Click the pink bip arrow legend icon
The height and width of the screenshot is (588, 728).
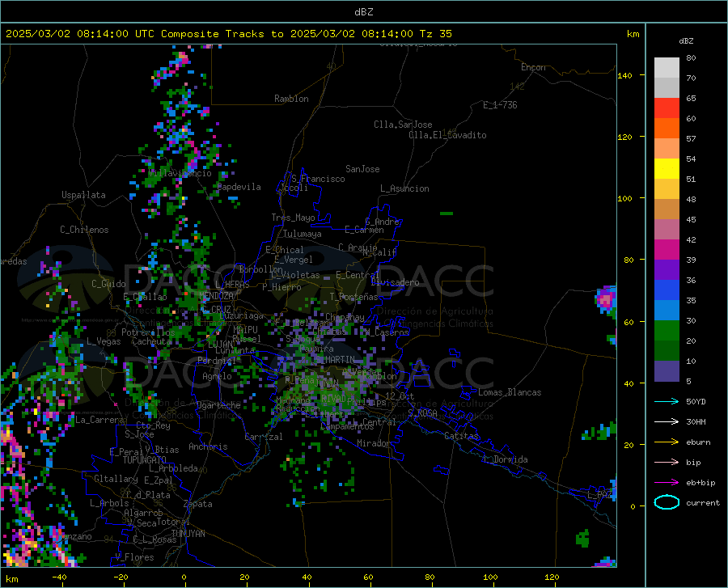click(667, 463)
